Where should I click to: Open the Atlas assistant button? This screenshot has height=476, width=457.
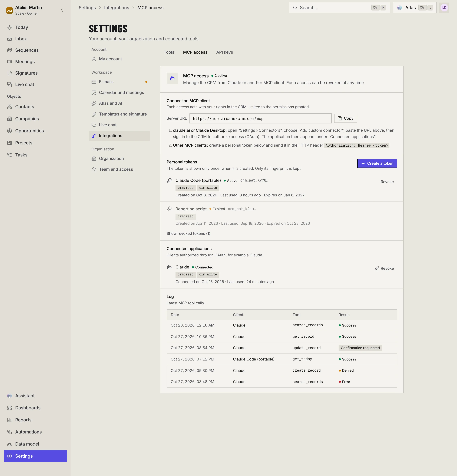(415, 7)
